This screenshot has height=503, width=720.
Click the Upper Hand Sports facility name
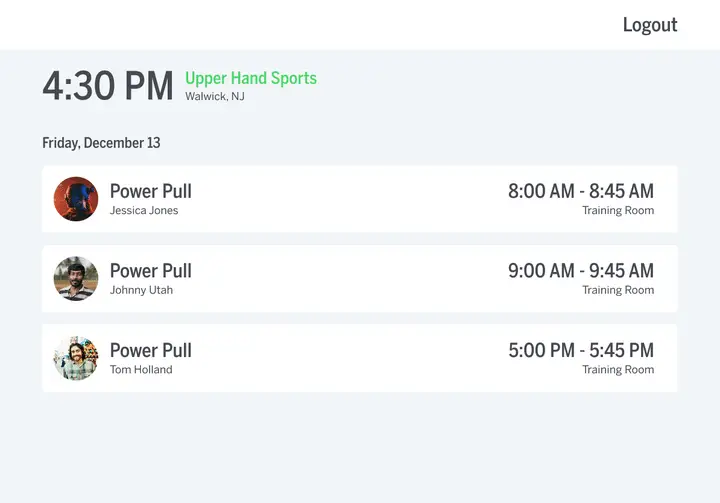pos(251,78)
